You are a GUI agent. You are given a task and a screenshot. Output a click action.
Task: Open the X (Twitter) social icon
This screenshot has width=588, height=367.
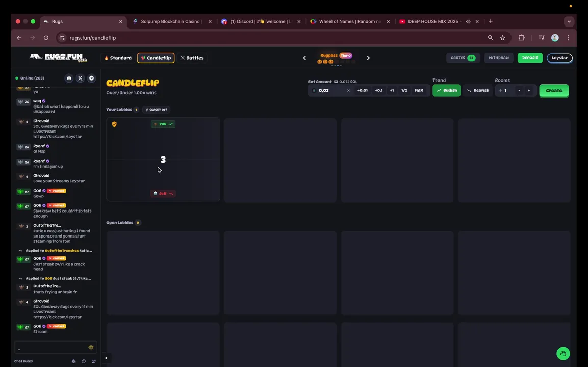coord(80,78)
